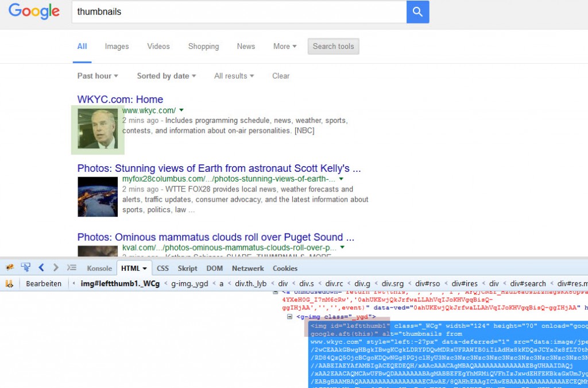Screen dimensions: 588x388
Task: Switch to the Images tab
Action: coord(117,46)
